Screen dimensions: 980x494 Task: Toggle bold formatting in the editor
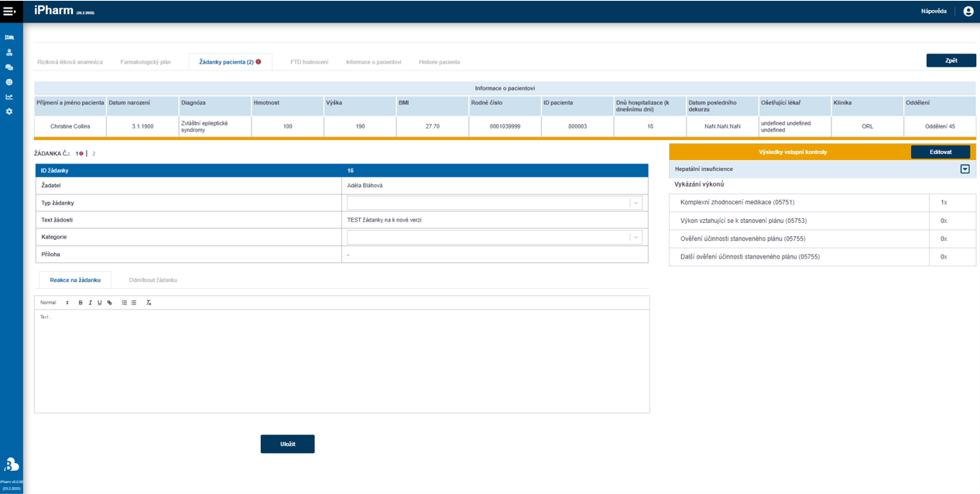pos(81,303)
